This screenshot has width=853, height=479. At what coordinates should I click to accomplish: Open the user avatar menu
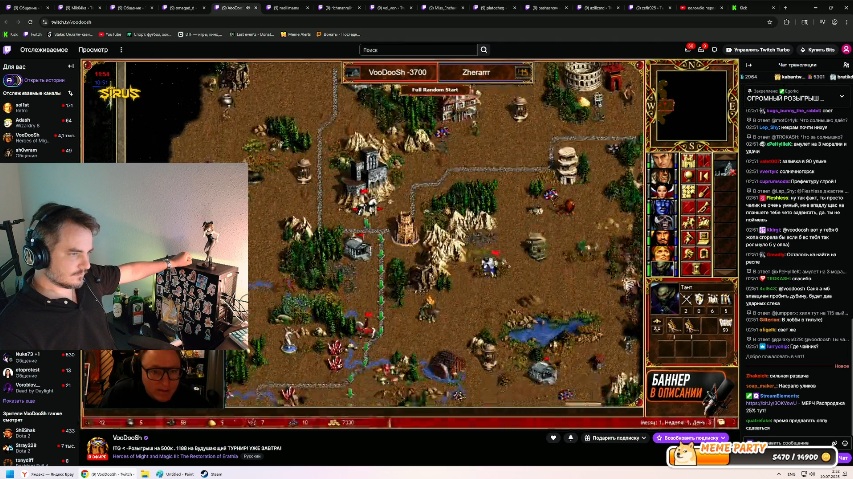tap(846, 49)
